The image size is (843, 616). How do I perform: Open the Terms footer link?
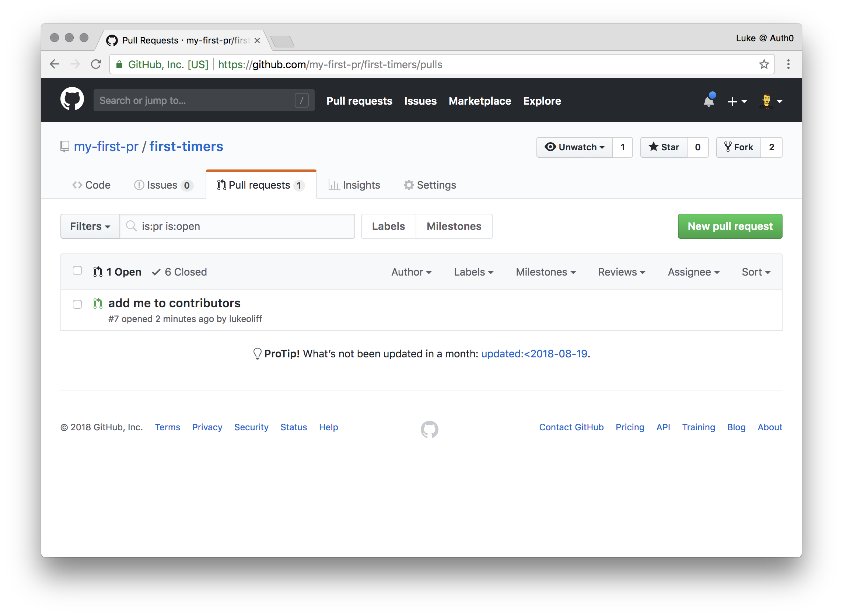point(167,427)
